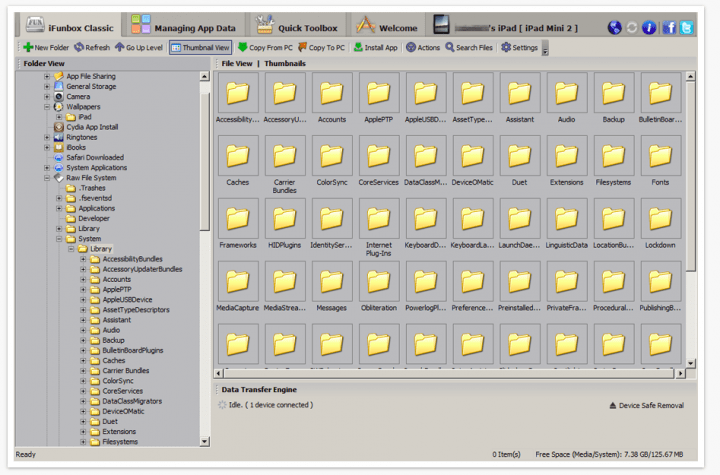Click the File View header label
Screen dimensions: 720x475
tap(236, 63)
